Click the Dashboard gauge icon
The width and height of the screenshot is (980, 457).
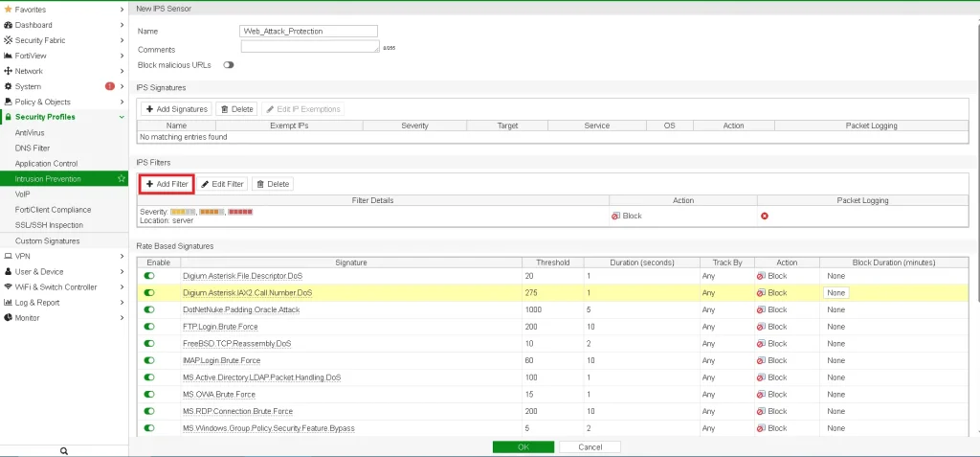[x=8, y=25]
